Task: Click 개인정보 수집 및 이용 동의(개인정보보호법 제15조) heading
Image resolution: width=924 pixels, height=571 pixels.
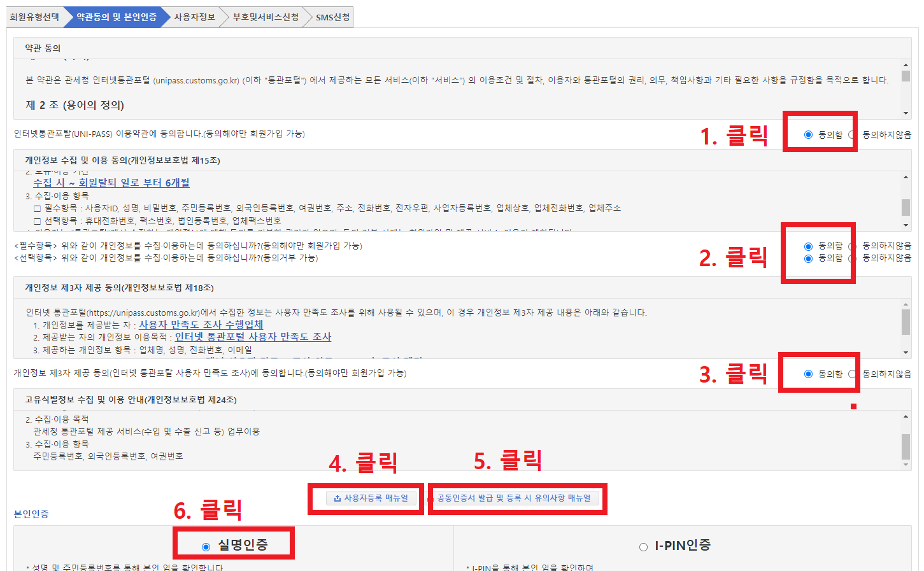Action: coord(122,160)
